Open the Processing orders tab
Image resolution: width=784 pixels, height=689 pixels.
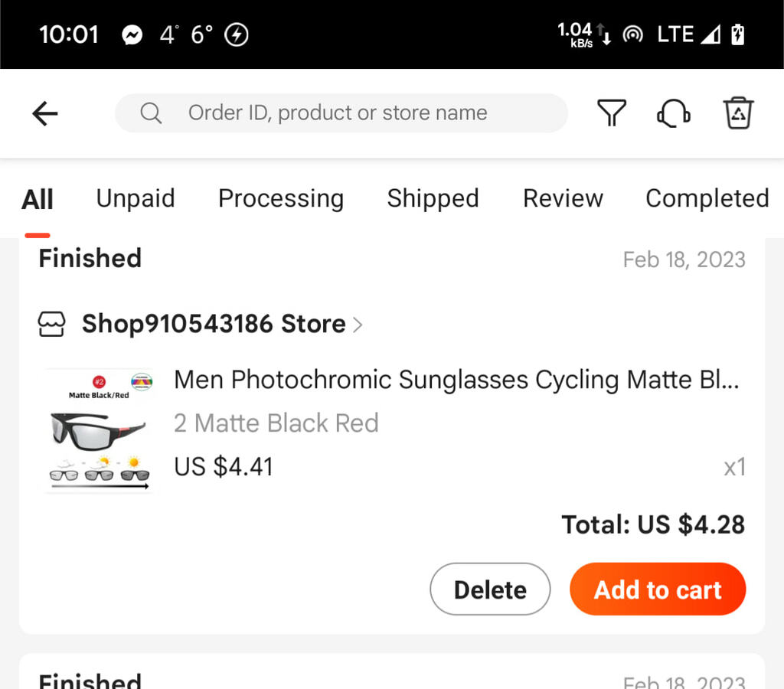coord(281,198)
